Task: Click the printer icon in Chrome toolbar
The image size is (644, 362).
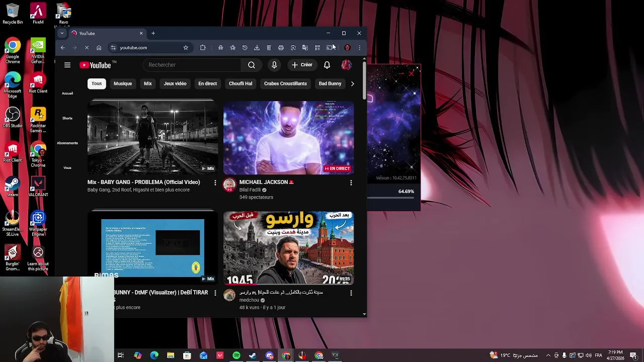Action: point(281,48)
